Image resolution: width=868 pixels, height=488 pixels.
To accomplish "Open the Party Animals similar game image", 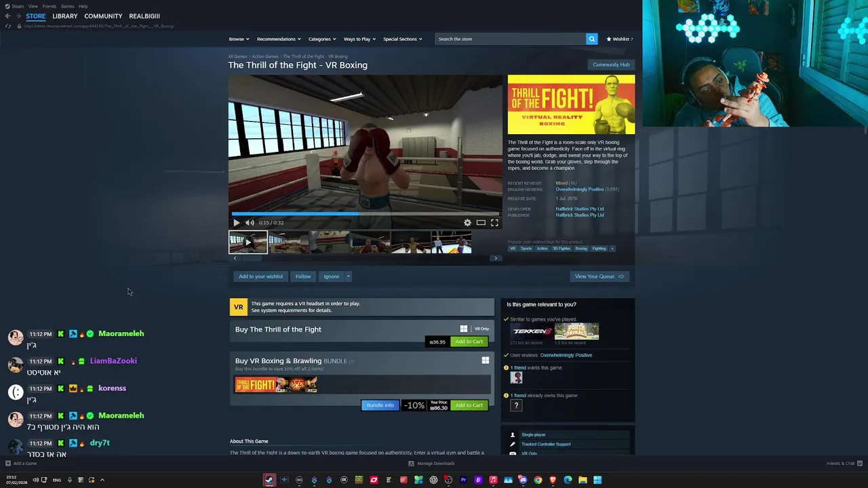I will pos(576,331).
